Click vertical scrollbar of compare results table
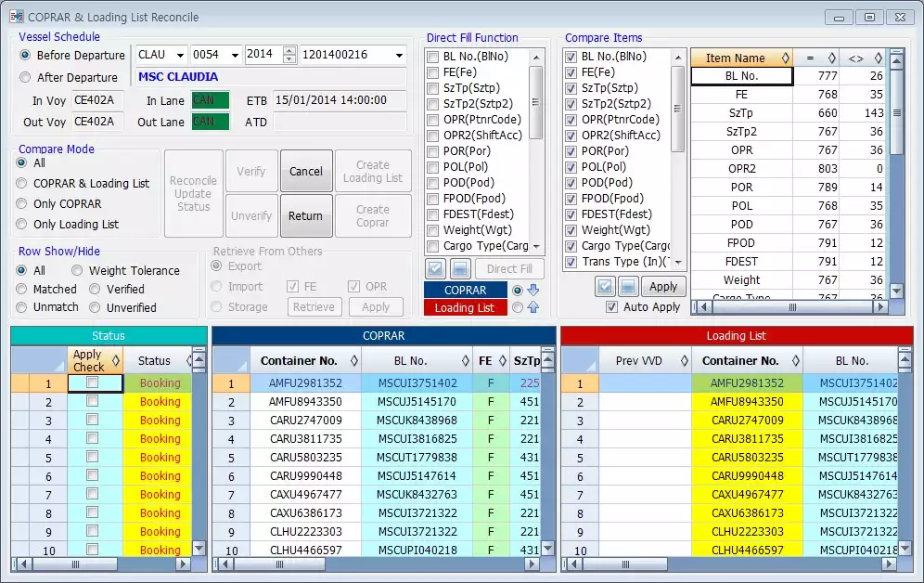924x583 pixels. click(896, 174)
